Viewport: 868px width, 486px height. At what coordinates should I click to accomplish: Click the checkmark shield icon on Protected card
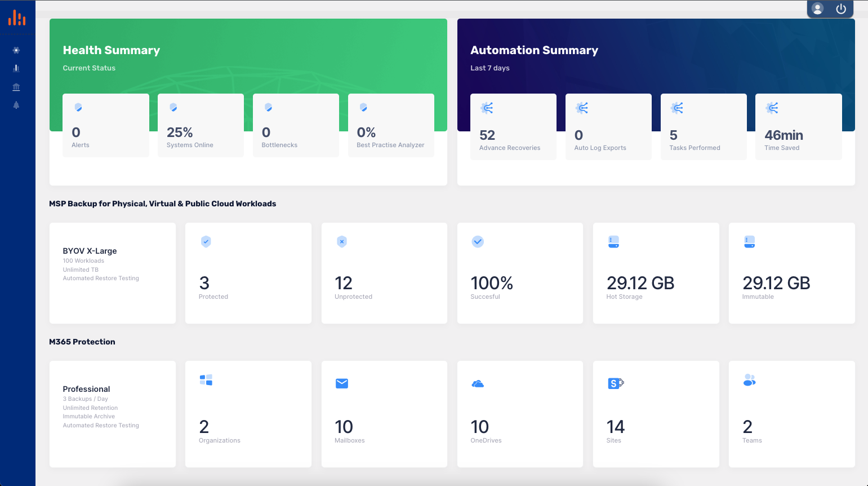click(206, 241)
